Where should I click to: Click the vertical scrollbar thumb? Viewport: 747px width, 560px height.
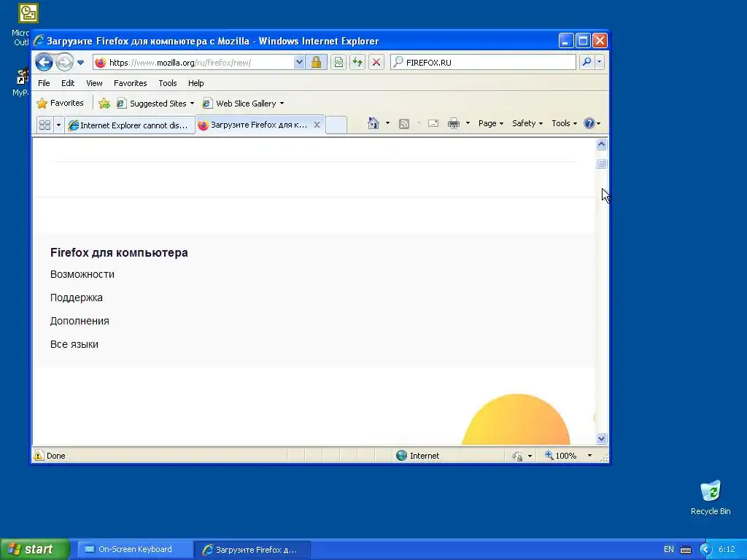point(601,163)
